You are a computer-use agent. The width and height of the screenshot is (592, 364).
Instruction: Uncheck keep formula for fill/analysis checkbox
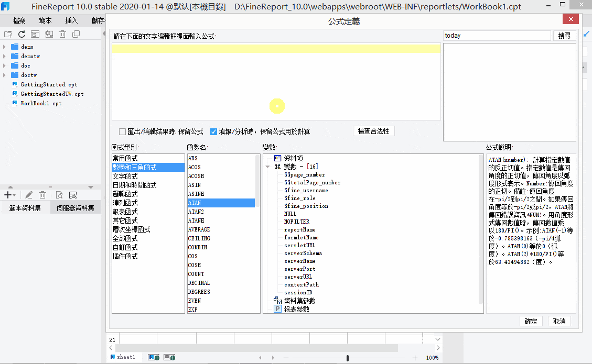click(214, 131)
